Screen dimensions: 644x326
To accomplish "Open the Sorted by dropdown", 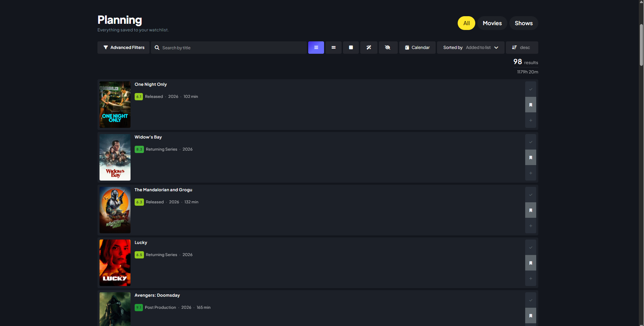I will tap(471, 48).
